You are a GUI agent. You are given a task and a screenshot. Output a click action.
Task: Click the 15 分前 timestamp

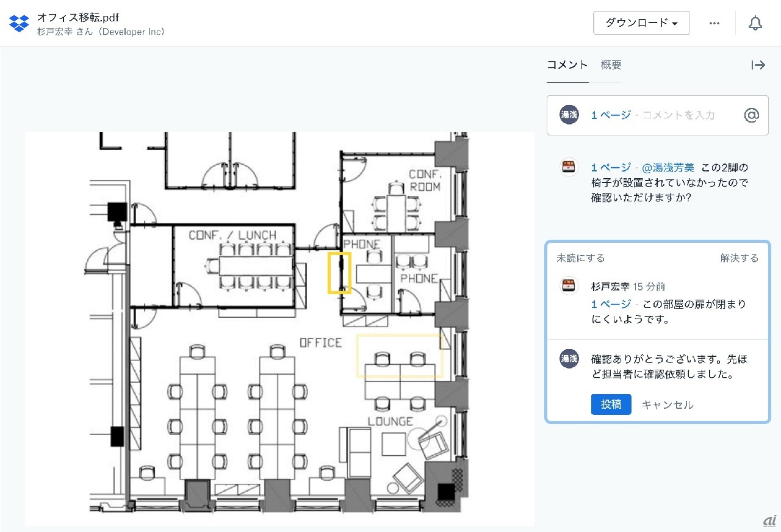(649, 286)
